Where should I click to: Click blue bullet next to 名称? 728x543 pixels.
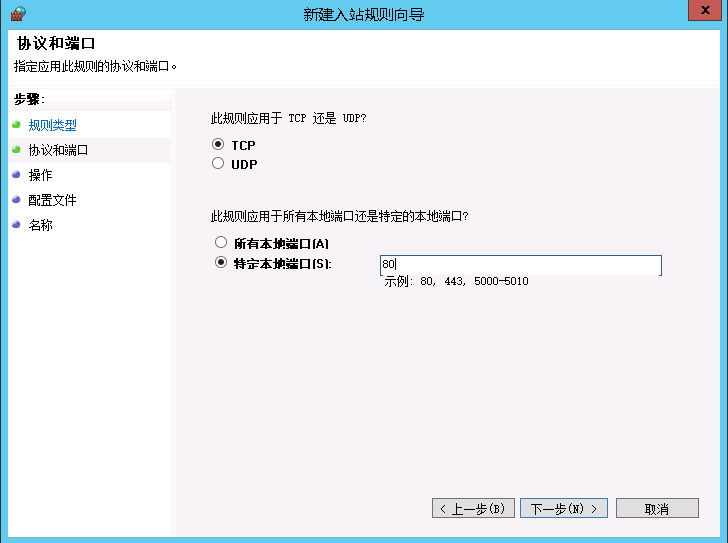(16, 225)
